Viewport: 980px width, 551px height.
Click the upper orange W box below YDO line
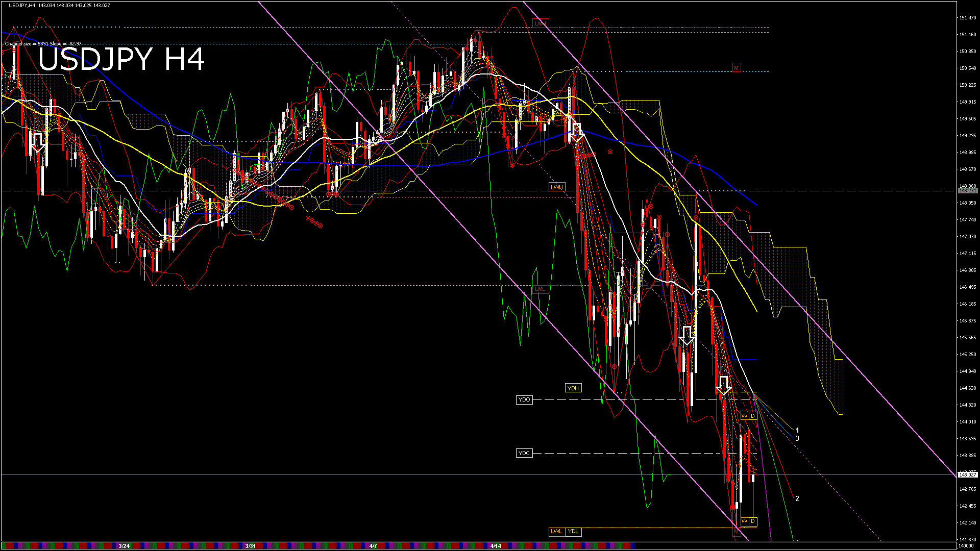pos(744,416)
